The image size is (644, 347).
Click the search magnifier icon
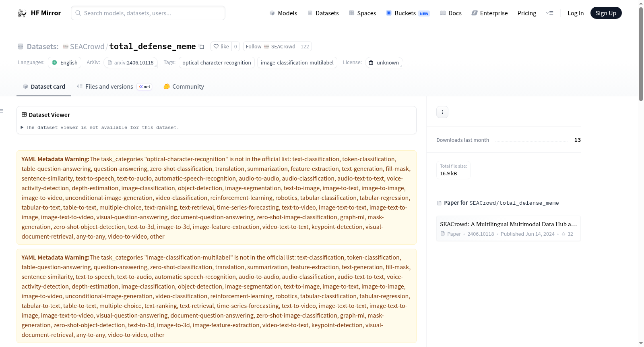click(x=78, y=13)
